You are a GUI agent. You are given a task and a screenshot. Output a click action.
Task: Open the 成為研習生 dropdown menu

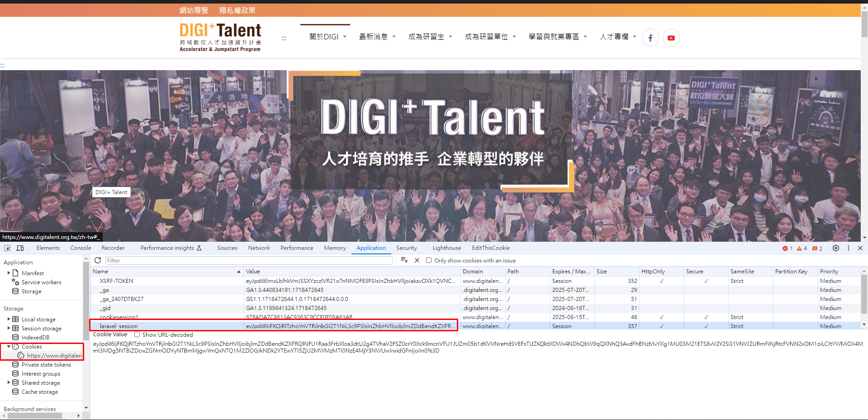430,37
